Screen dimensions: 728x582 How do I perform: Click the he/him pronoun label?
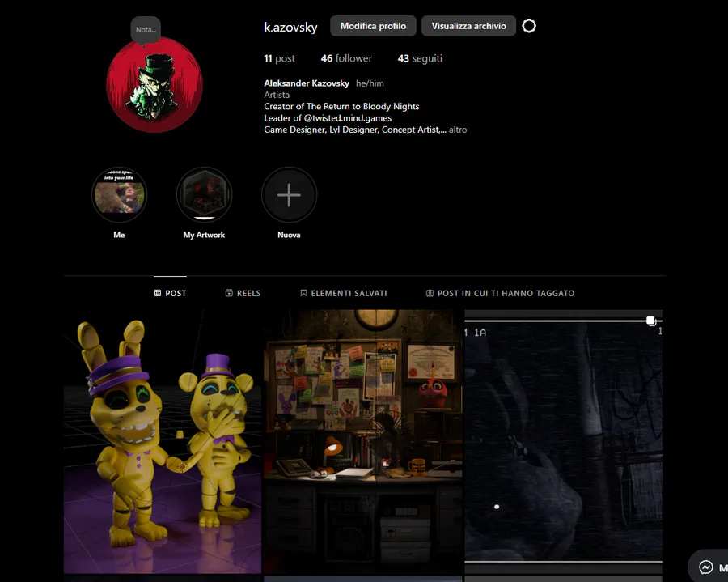click(x=370, y=83)
